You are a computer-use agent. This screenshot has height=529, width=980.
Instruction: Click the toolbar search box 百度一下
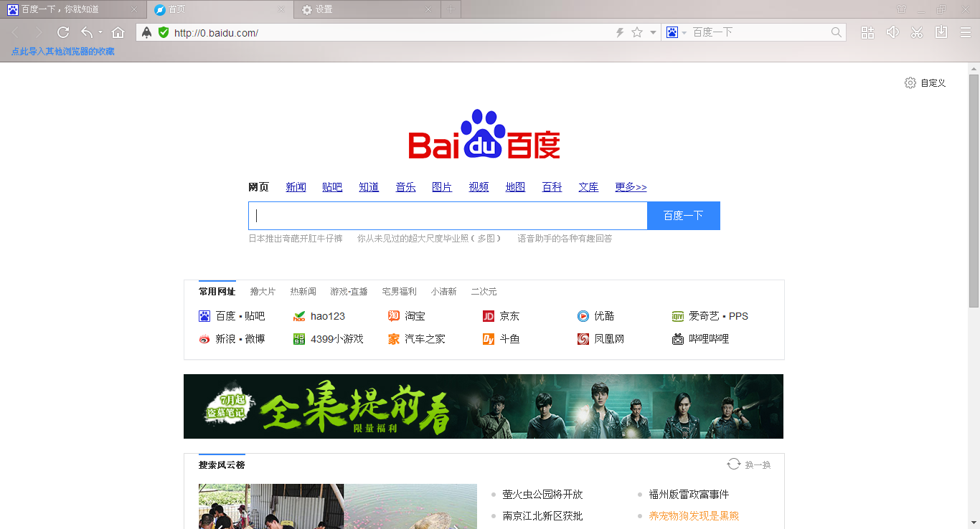coord(759,32)
